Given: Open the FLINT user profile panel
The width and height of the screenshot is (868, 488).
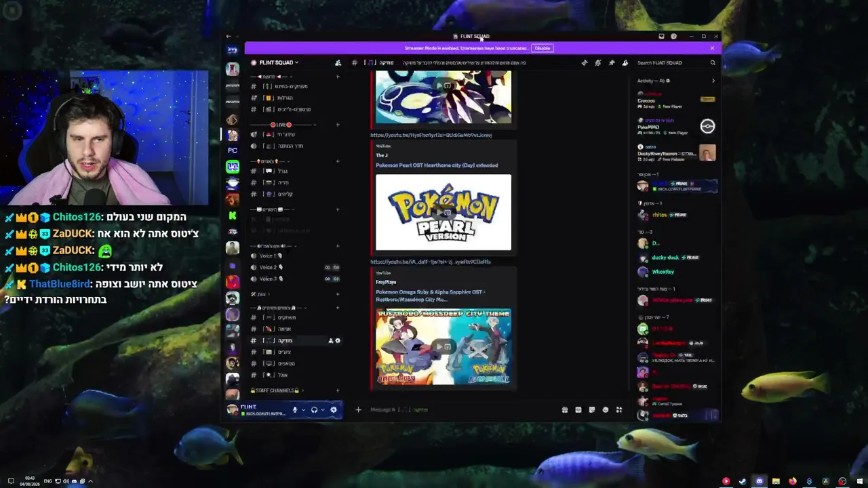Looking at the screenshot, I should [258, 410].
